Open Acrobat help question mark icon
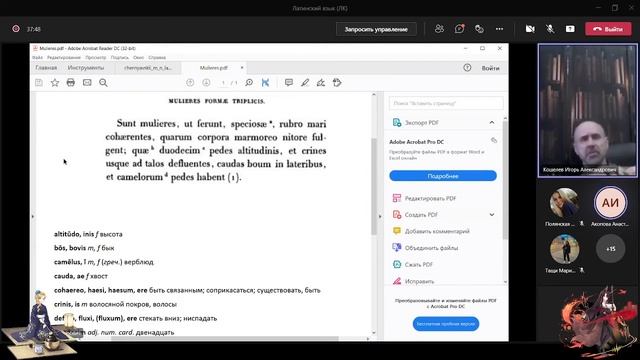The width and height of the screenshot is (640, 360). [x=467, y=68]
